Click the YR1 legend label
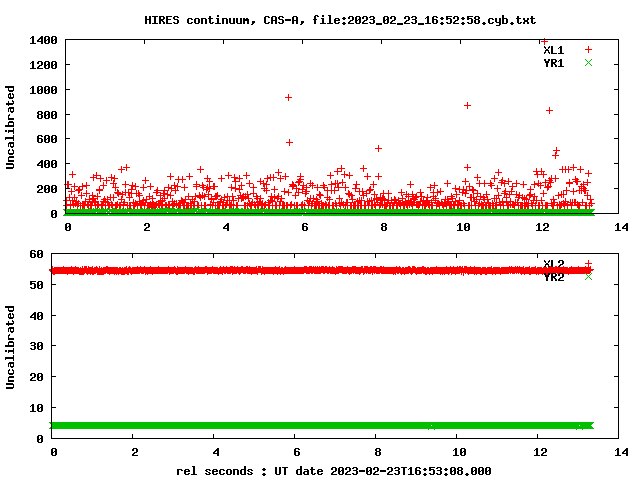640x480 pixels. [553, 63]
